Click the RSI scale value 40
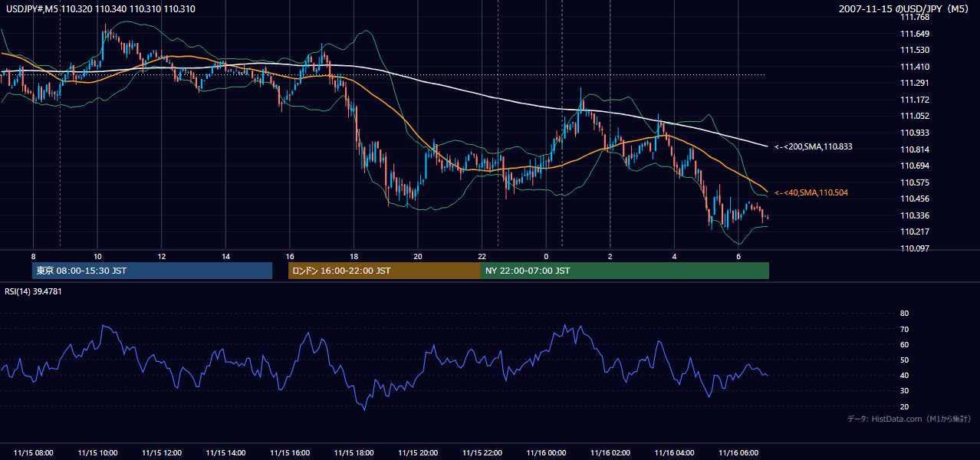The image size is (980, 460). (x=904, y=375)
